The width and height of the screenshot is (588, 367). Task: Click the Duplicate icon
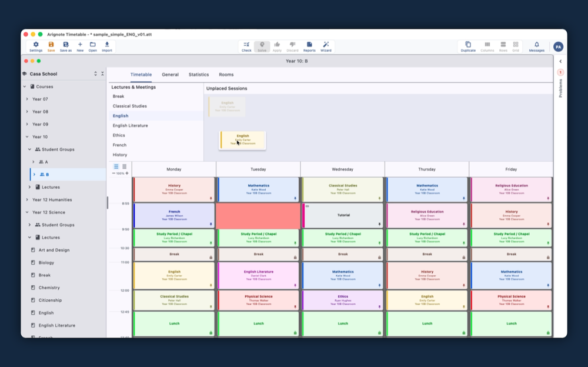click(468, 44)
